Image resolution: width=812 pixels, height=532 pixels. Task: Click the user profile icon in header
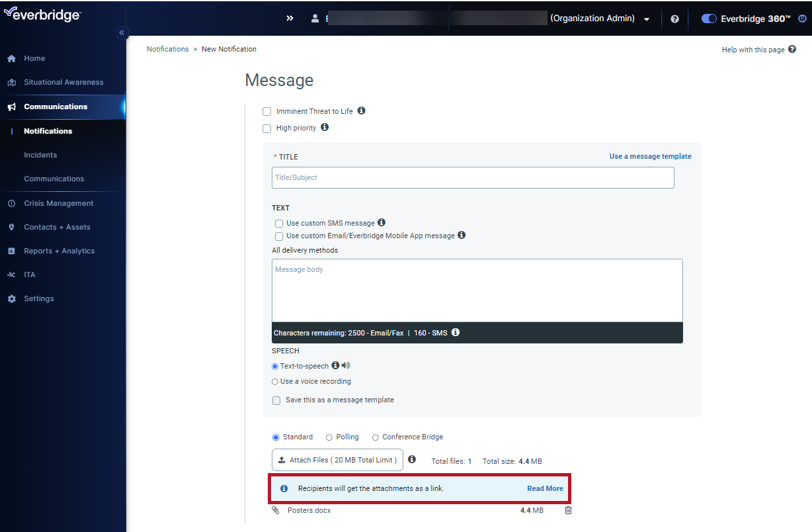315,19
